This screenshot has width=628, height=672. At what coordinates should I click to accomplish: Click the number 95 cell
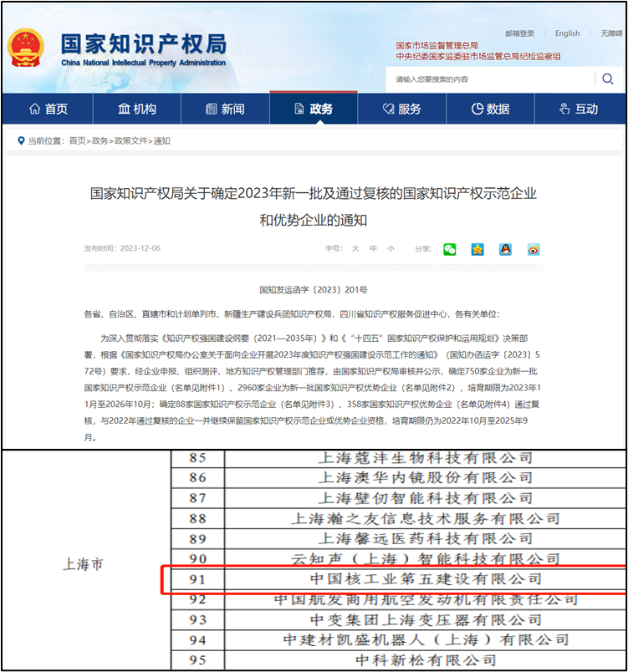pos(197,660)
